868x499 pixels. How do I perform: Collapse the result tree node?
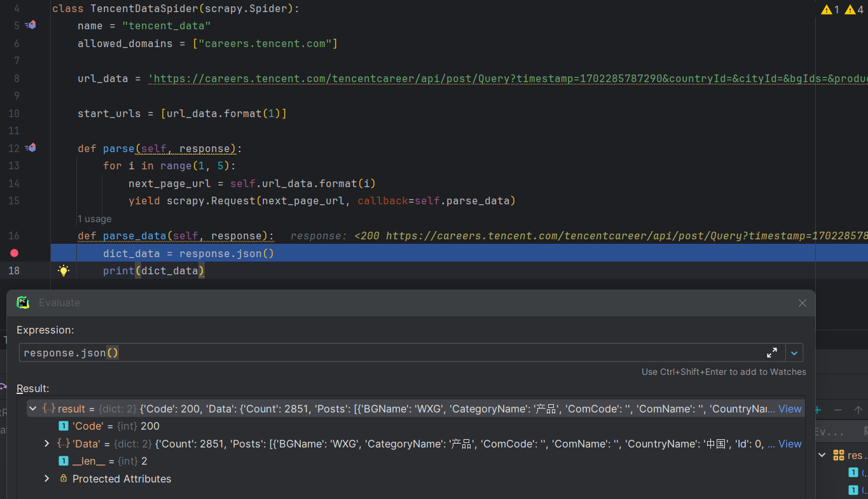tap(32, 409)
